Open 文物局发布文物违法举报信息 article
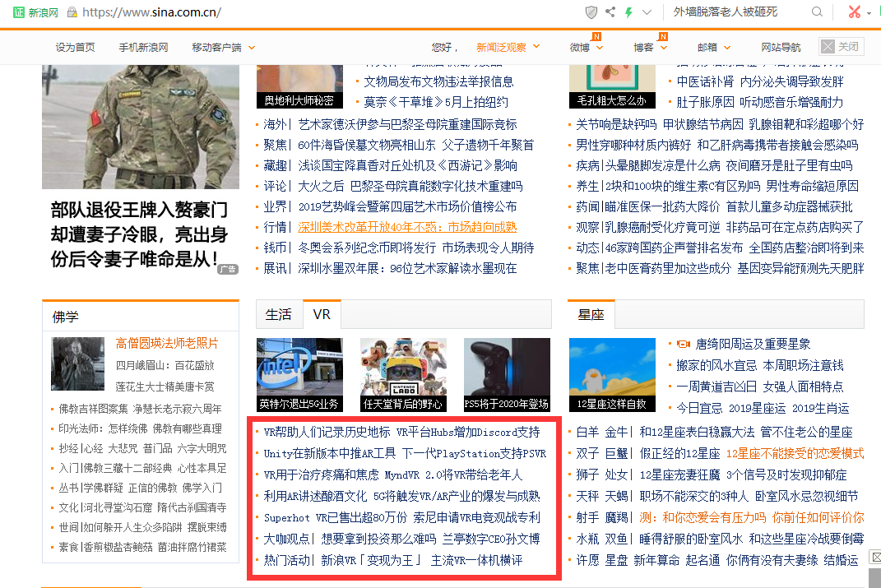881x588 pixels. pos(438,82)
